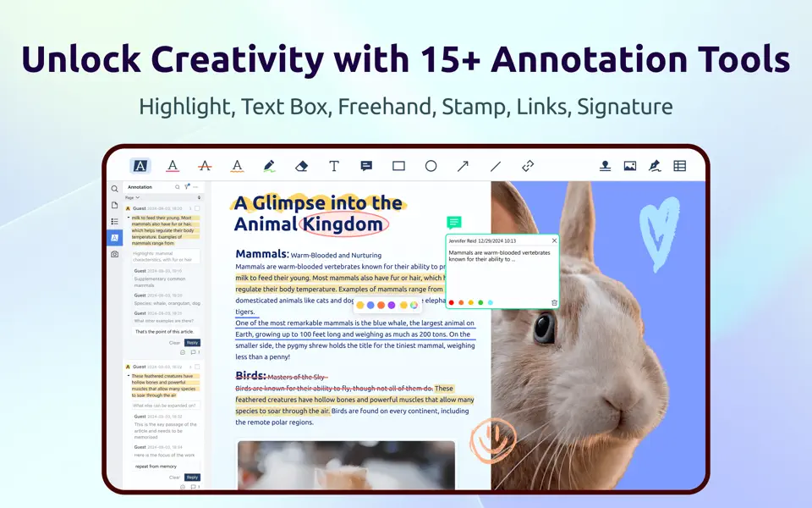Viewport: 812px width, 508px height.
Task: Check the box on feathered creatures thread
Action: tap(197, 367)
